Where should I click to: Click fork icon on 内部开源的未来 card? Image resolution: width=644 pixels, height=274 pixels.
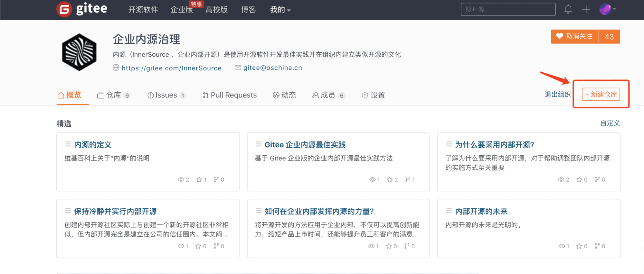[597, 246]
